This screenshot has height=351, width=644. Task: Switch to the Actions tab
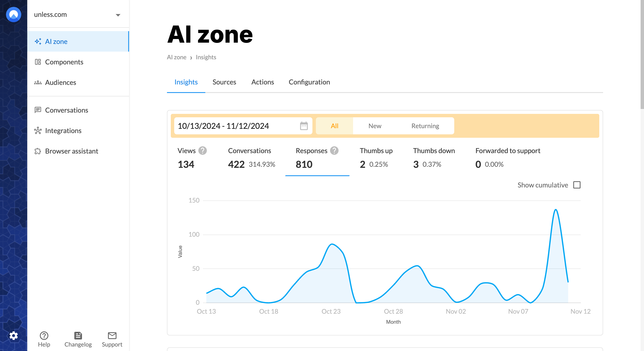coord(263,82)
